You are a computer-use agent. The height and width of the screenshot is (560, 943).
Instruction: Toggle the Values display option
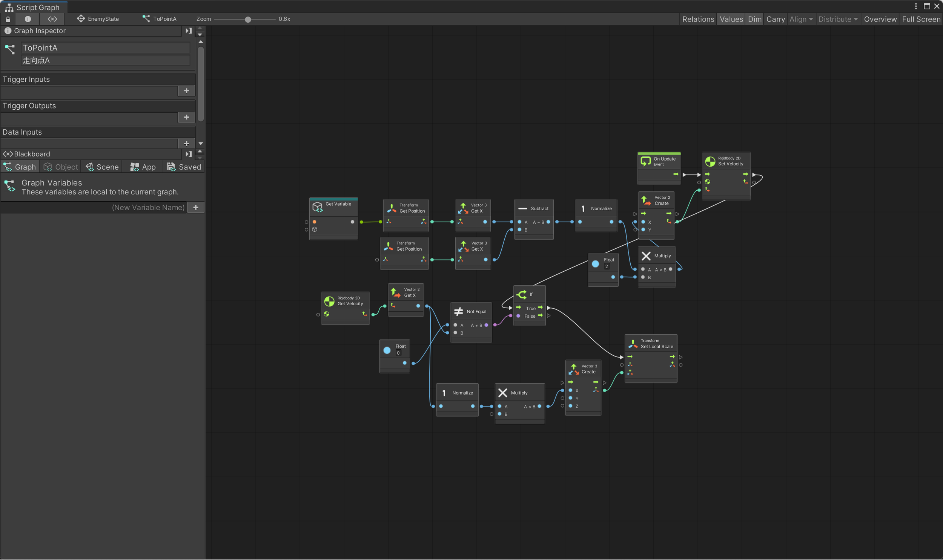(731, 19)
